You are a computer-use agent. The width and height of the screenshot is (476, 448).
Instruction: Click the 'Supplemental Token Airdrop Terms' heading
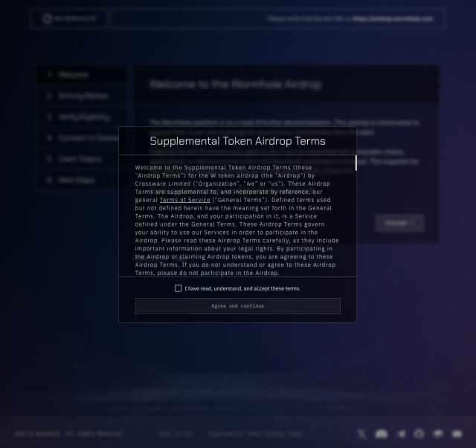click(238, 141)
